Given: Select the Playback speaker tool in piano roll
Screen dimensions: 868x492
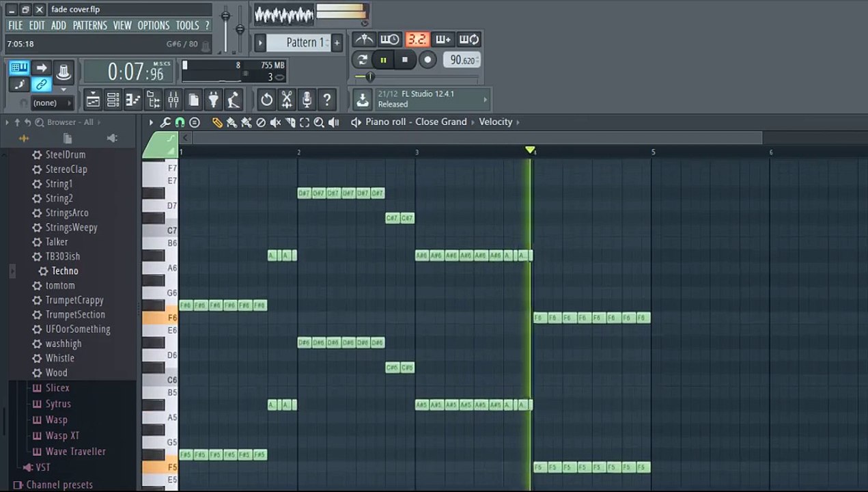Looking at the screenshot, I should pos(334,122).
